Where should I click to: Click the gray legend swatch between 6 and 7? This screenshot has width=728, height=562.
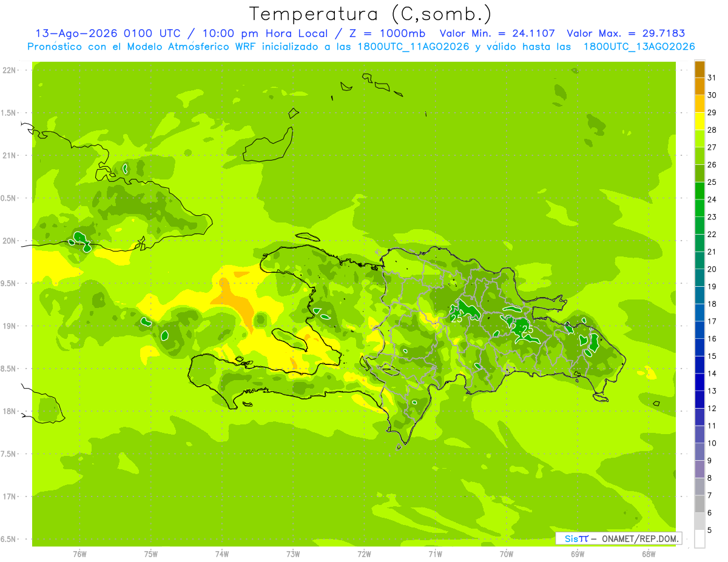(699, 504)
